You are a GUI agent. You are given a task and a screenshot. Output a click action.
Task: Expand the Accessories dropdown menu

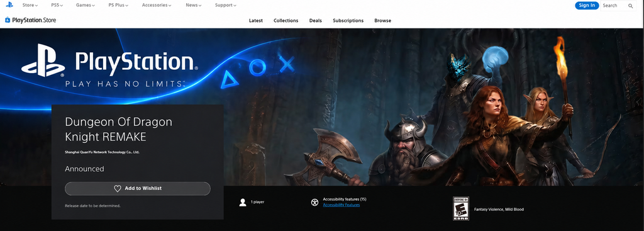point(157,5)
